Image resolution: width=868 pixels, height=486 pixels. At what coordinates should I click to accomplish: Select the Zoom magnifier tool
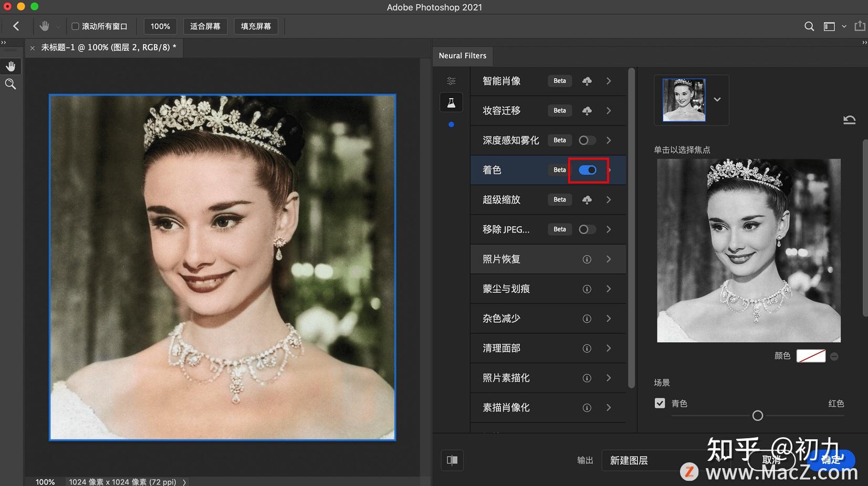click(x=11, y=84)
